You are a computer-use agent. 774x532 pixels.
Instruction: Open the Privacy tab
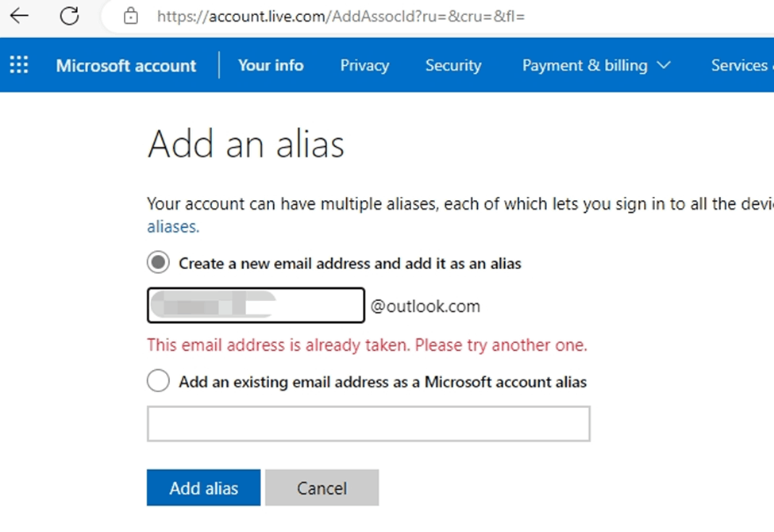[x=365, y=65]
